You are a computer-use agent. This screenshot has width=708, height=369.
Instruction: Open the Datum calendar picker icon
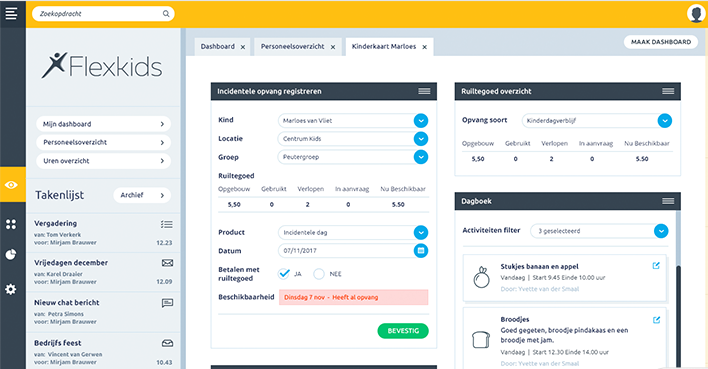(x=421, y=251)
